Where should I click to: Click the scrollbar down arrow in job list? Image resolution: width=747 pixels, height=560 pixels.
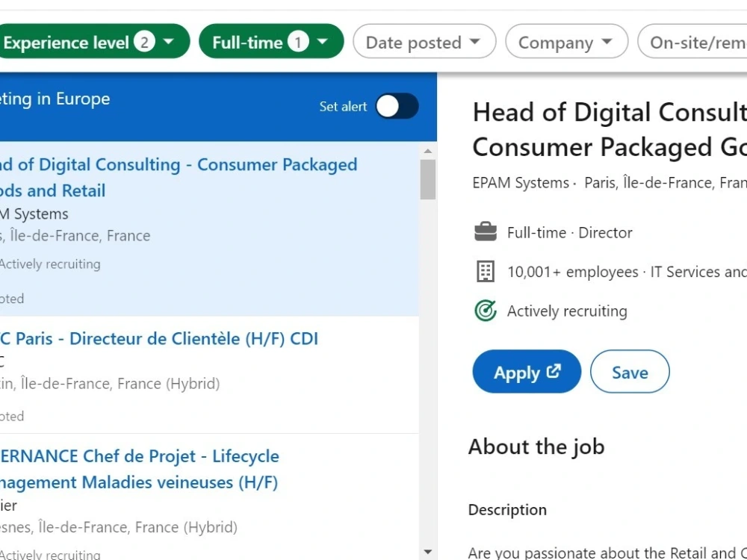pyautogui.click(x=428, y=553)
